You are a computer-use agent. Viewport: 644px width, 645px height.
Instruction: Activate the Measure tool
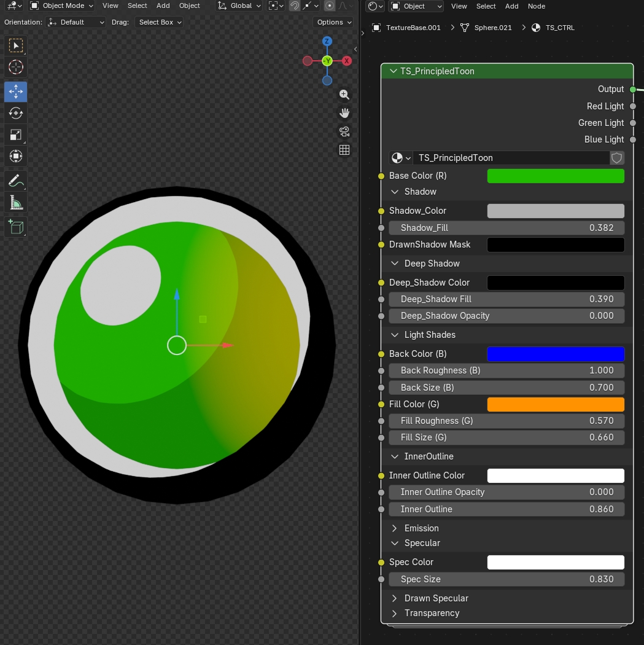click(x=16, y=202)
